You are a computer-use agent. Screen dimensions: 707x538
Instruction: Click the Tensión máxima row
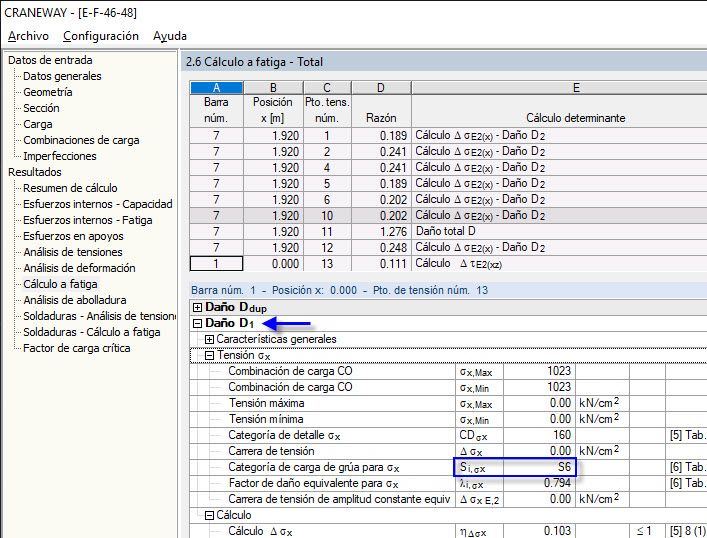tap(448, 404)
